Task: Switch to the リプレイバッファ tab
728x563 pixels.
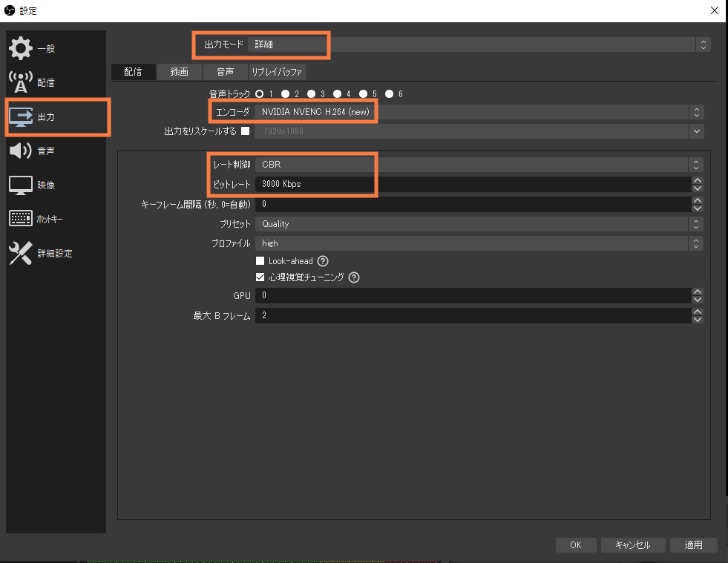Action: tap(277, 72)
